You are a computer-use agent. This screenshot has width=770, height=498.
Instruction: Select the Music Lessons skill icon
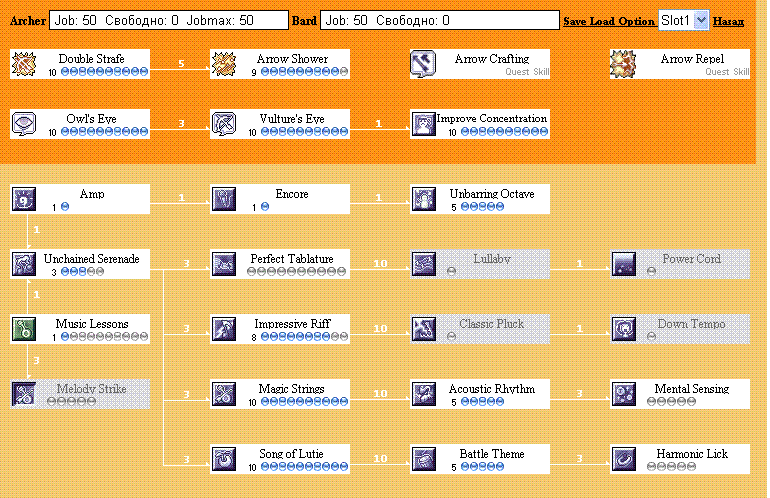[x=24, y=329]
